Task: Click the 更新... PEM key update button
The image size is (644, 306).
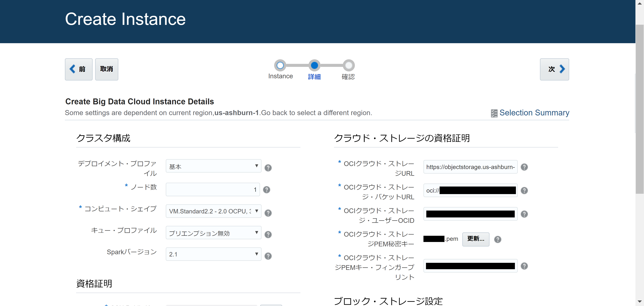Action: click(476, 239)
